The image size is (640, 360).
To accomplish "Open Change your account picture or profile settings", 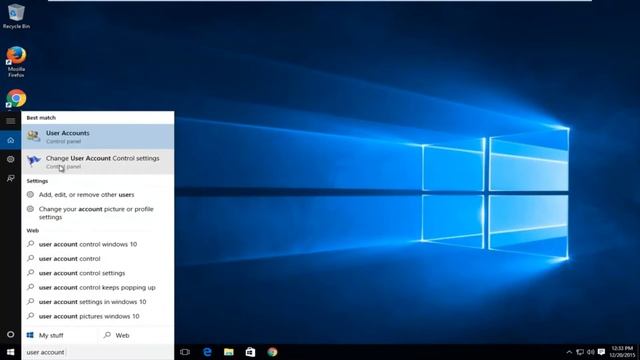I will point(98,213).
